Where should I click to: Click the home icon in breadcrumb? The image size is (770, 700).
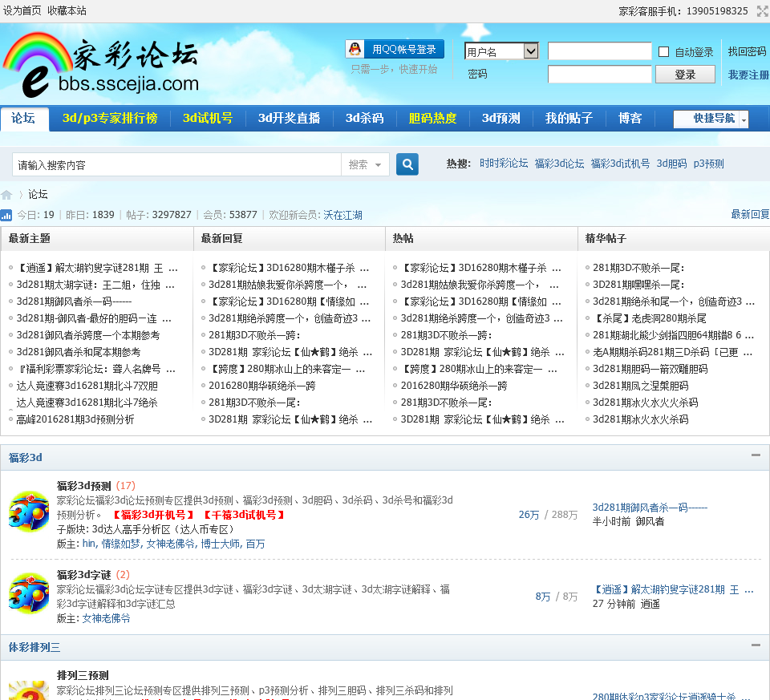7,195
